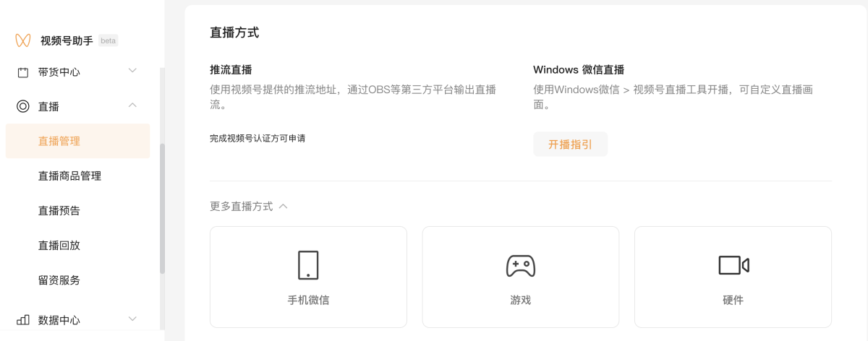Click the 数据中心 bar chart icon
This screenshot has height=341, width=868.
tap(23, 319)
